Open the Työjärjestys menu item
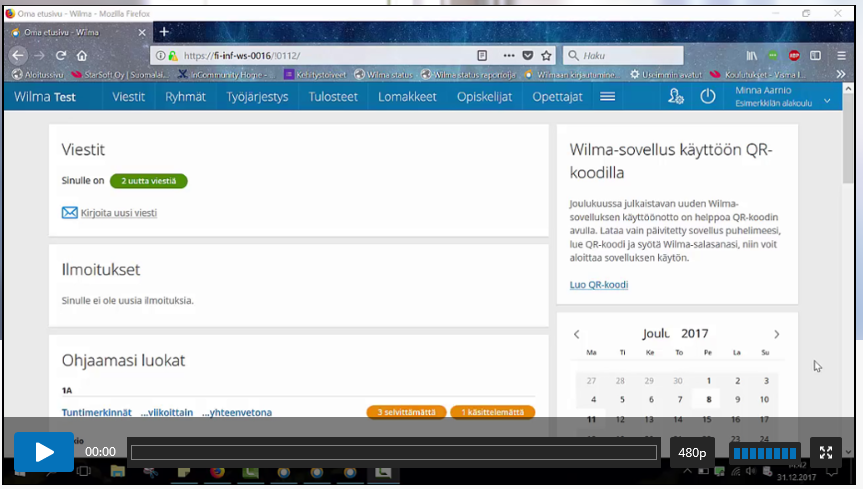Viewport: 863px width, 489px height. coord(257,97)
